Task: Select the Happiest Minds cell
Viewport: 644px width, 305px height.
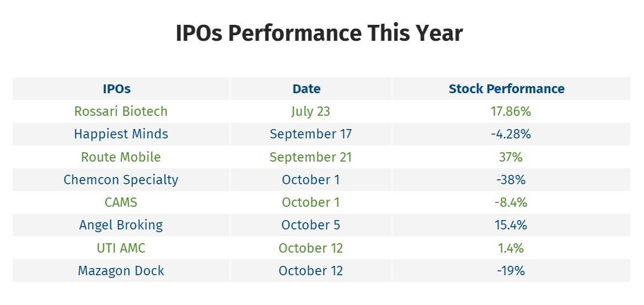Action: pos(121,134)
